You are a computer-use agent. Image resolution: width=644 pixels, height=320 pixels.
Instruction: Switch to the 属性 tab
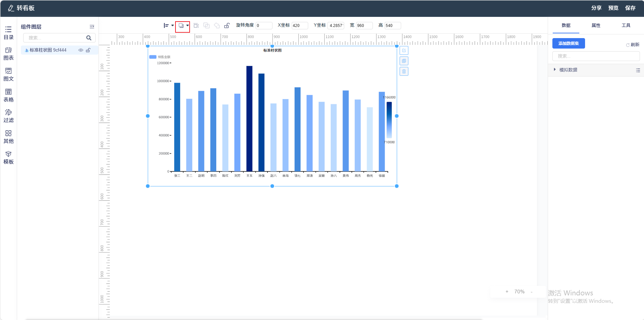coord(596,26)
